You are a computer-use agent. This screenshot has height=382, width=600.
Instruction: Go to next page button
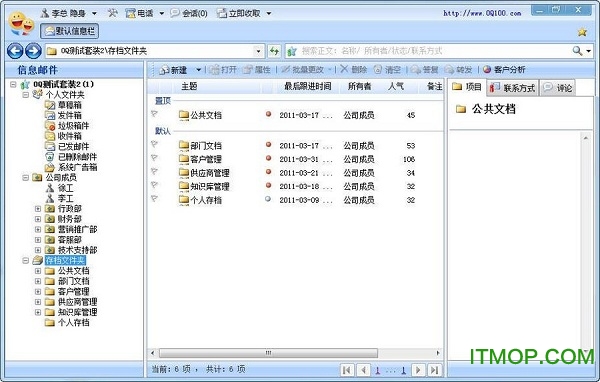(418, 370)
